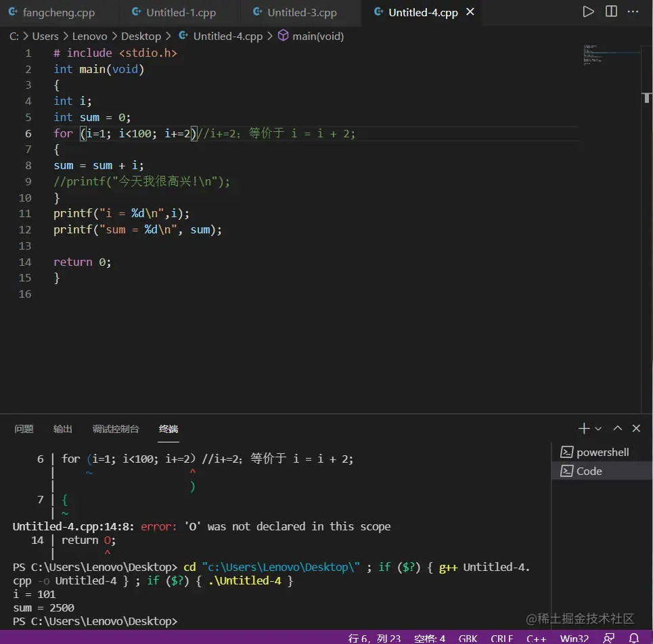Change file encoding GBK in status bar

[x=468, y=638]
